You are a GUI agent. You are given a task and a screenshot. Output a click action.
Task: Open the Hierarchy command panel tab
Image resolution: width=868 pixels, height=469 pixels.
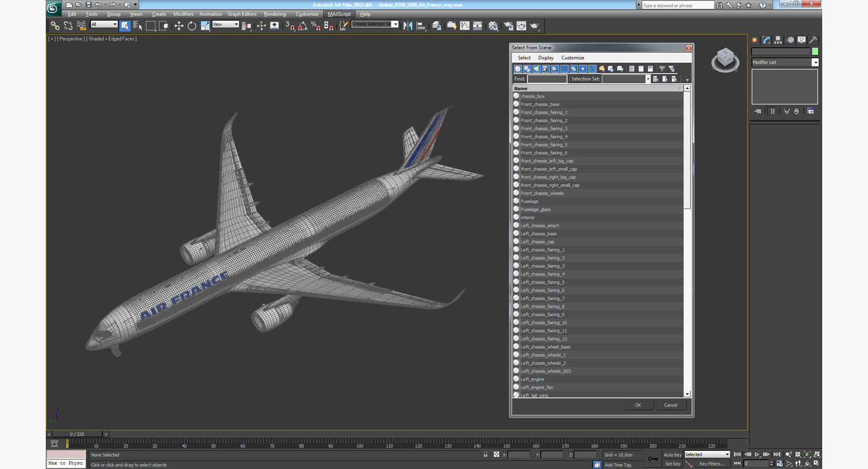pos(778,40)
